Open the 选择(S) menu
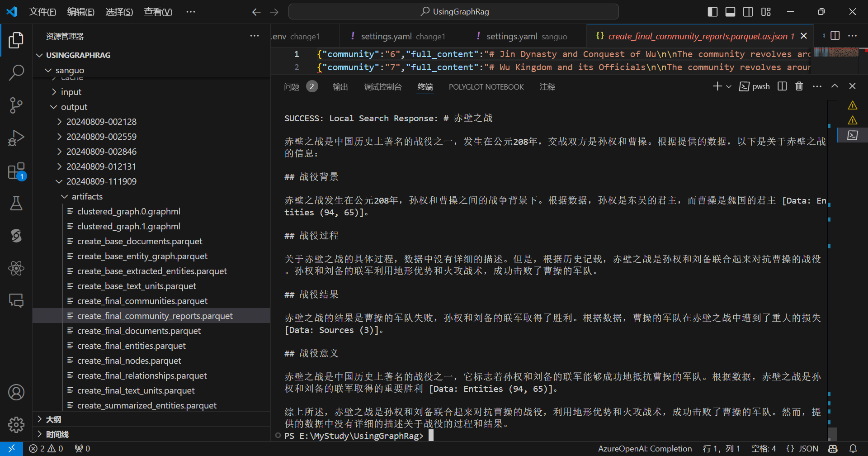This screenshot has width=868, height=456. click(119, 12)
